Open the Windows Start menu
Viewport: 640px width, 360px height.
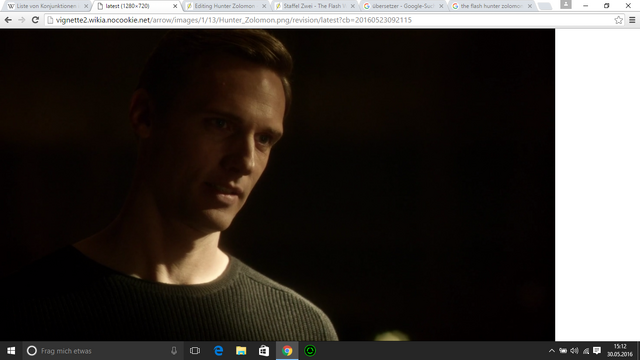click(11, 351)
